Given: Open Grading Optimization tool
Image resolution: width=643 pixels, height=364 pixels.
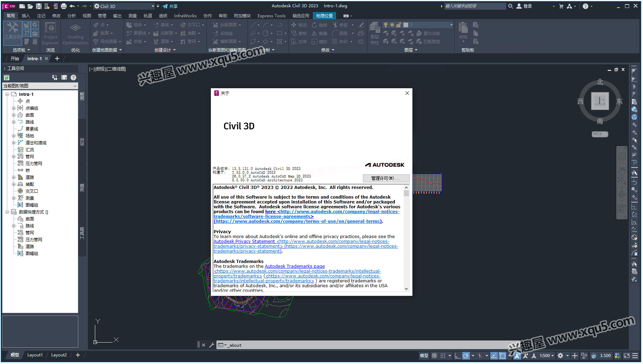Looking at the screenshot, I should [x=75, y=33].
